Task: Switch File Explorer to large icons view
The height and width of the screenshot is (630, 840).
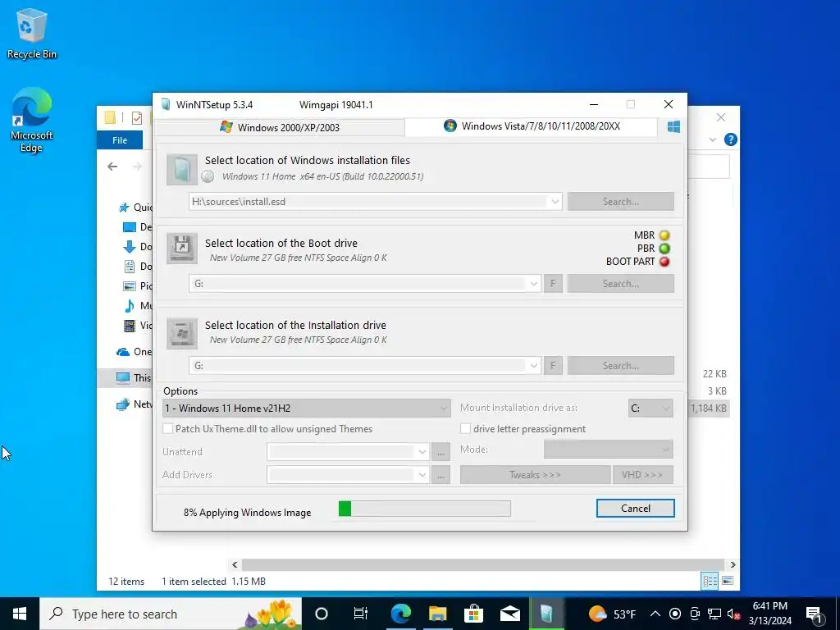Action: point(728,581)
